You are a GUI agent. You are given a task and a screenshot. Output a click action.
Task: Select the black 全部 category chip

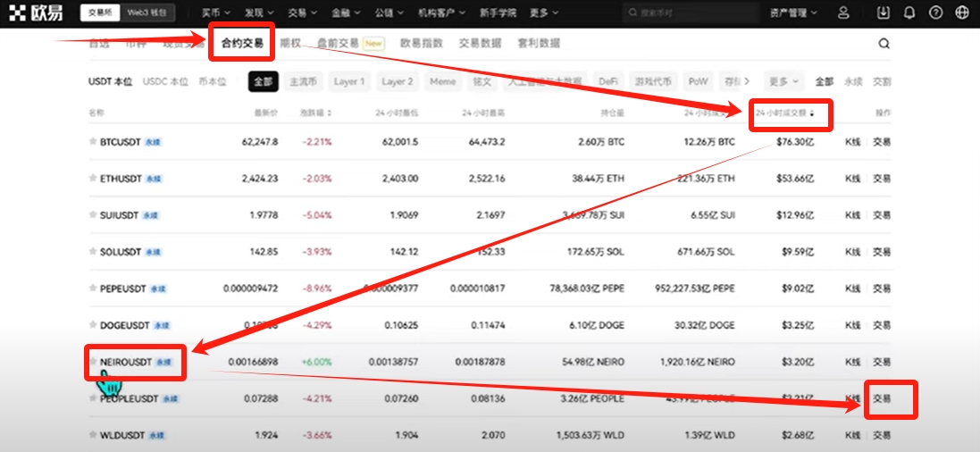264,81
